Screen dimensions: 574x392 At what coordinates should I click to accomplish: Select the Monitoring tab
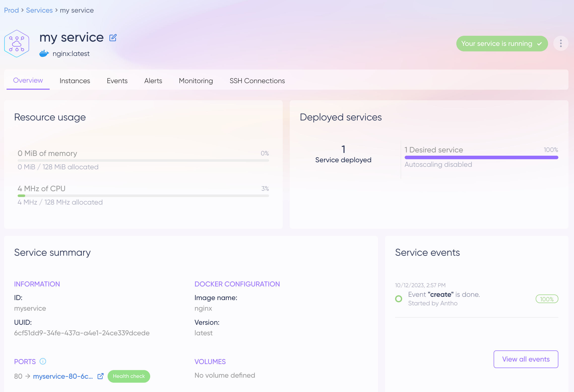point(196,80)
